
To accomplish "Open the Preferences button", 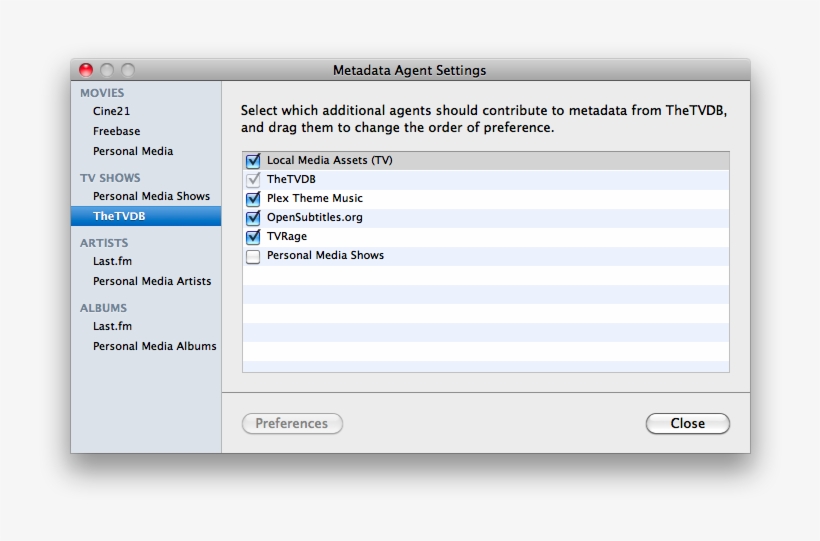I will [x=291, y=424].
